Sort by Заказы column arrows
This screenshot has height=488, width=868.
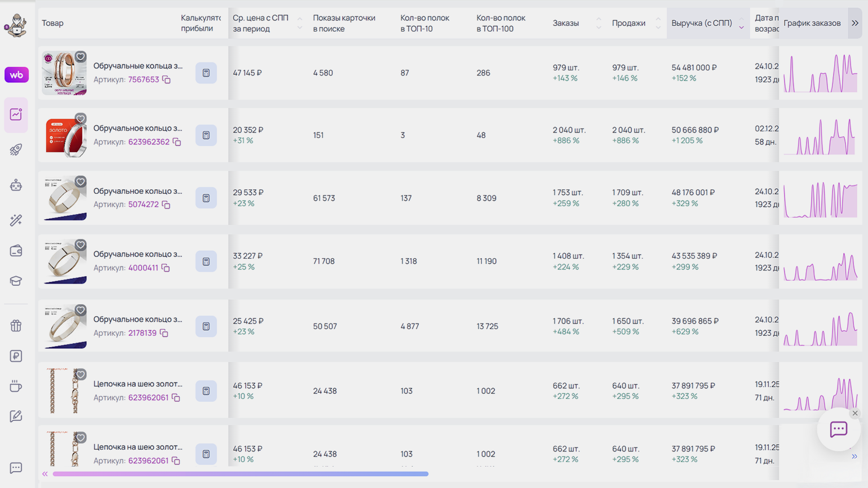599,23
